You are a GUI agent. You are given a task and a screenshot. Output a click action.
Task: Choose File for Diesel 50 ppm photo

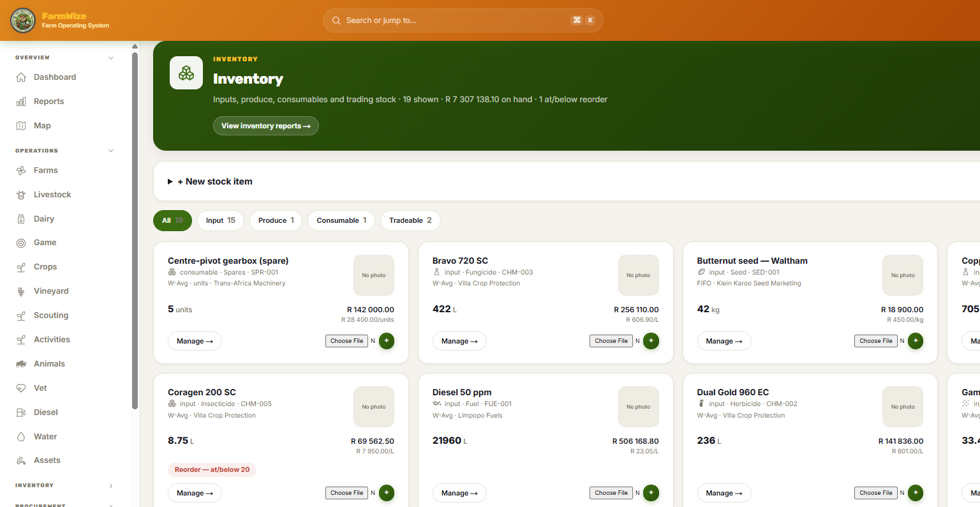[x=611, y=493]
